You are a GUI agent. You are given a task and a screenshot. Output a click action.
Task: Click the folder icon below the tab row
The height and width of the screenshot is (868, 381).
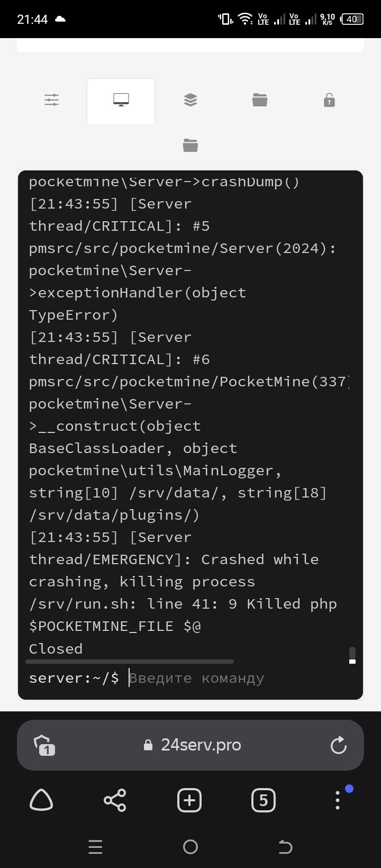pyautogui.click(x=190, y=145)
